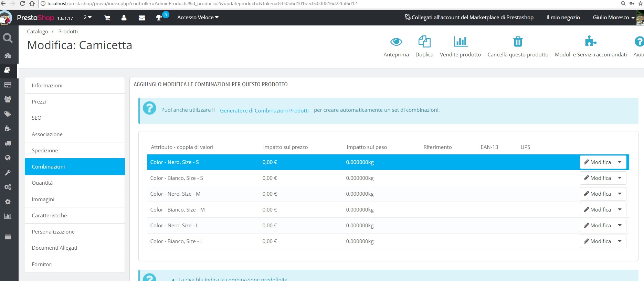Click the Cancella questo prodotto trash icon
644x281 pixels.
pos(518,42)
